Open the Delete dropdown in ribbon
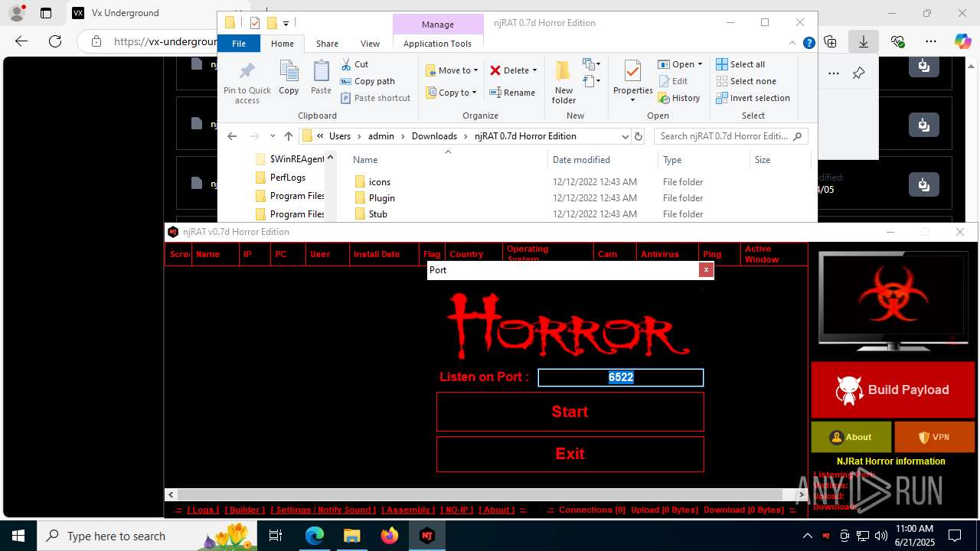 tap(513, 70)
